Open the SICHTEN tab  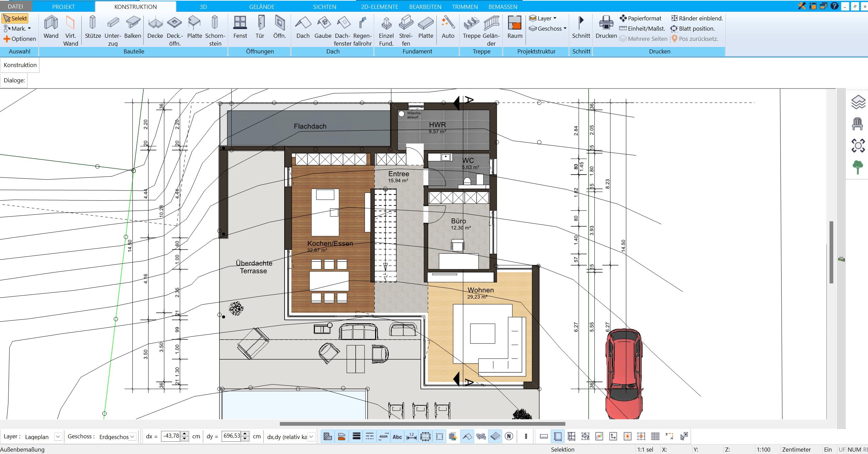point(324,7)
